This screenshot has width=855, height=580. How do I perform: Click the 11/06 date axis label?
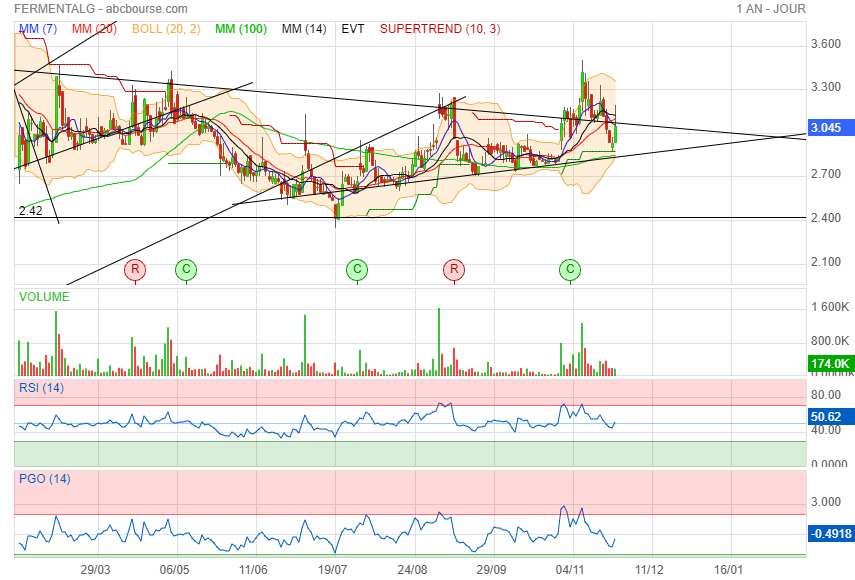point(253,570)
